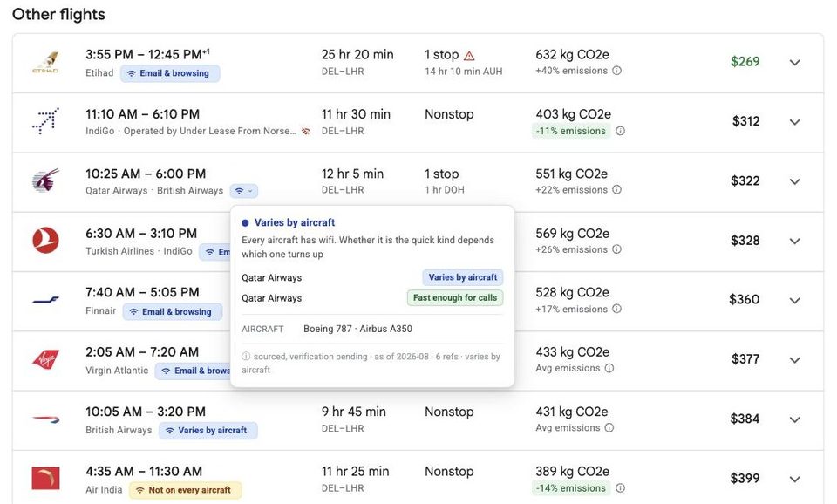The image size is (837, 504).
Task: Click the Varies by aircraft popup heading
Action: pos(295,222)
